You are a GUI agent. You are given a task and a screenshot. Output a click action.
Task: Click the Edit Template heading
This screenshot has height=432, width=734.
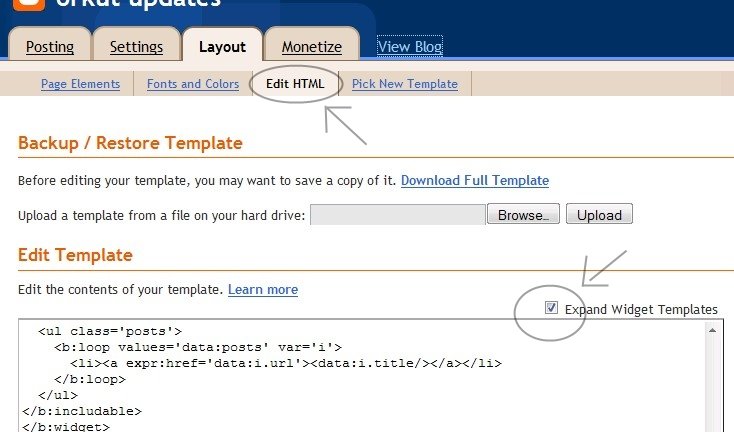pos(75,255)
